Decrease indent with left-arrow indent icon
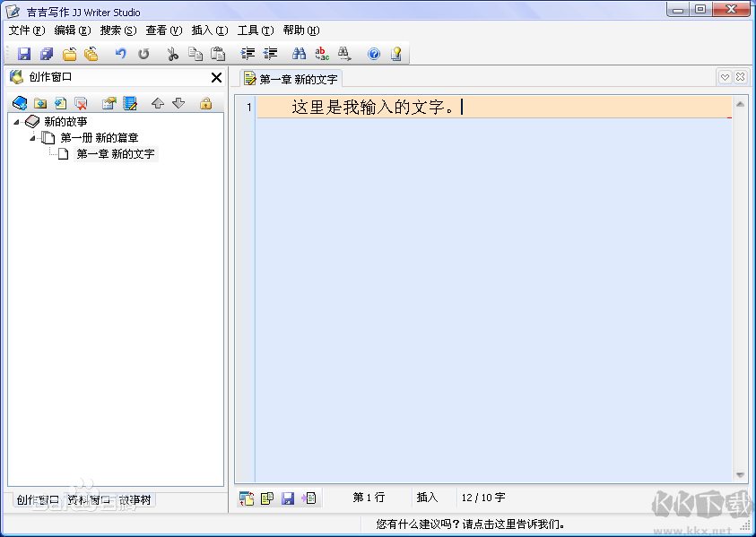 tap(271, 54)
